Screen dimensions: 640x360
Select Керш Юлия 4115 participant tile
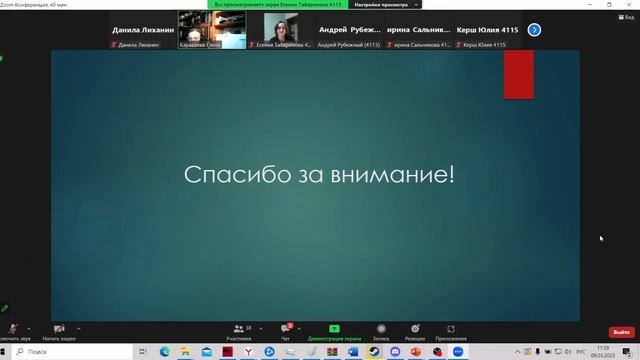tap(487, 30)
